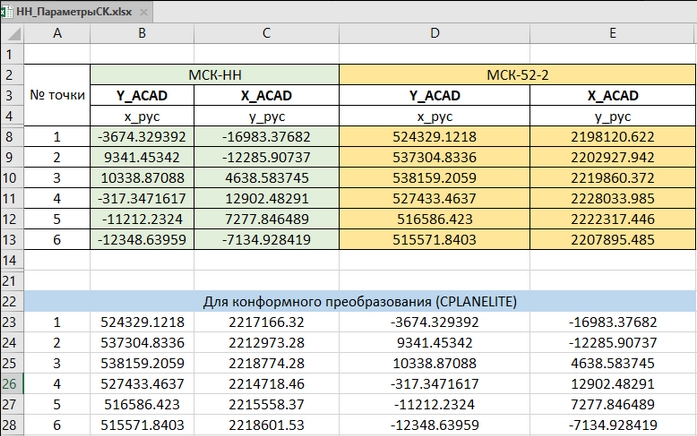Select cell with value 515571.8403 in row 13
697x436 pixels.
click(x=435, y=241)
